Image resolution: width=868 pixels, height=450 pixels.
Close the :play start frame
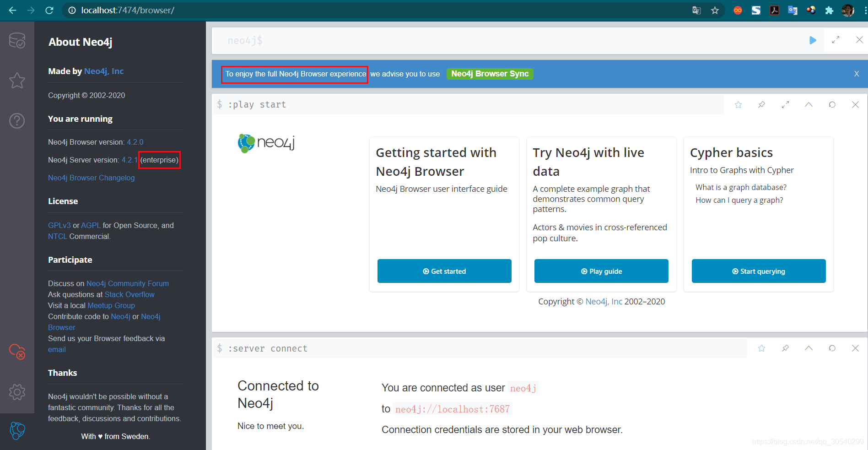coord(855,105)
